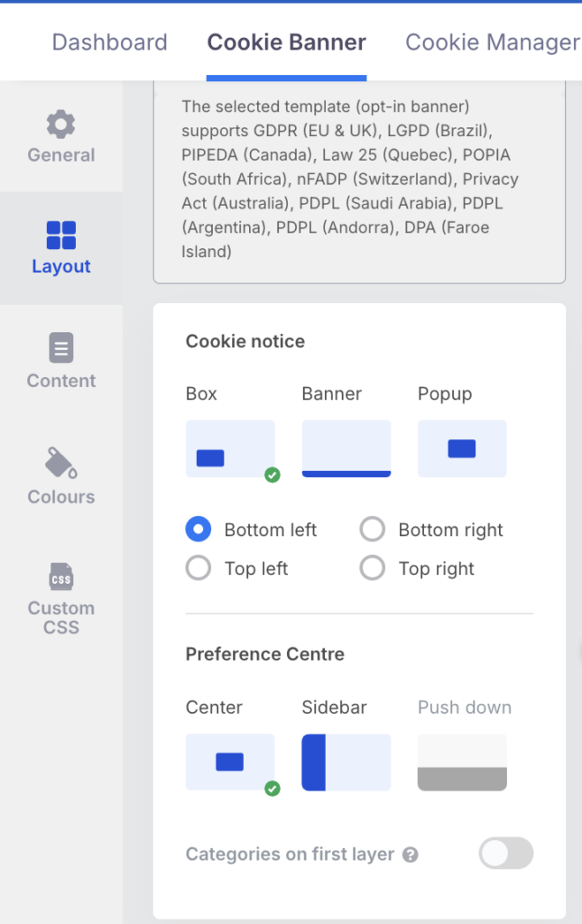582x924 pixels.
Task: Switch to the Cookie Manager tab
Action: [x=492, y=42]
